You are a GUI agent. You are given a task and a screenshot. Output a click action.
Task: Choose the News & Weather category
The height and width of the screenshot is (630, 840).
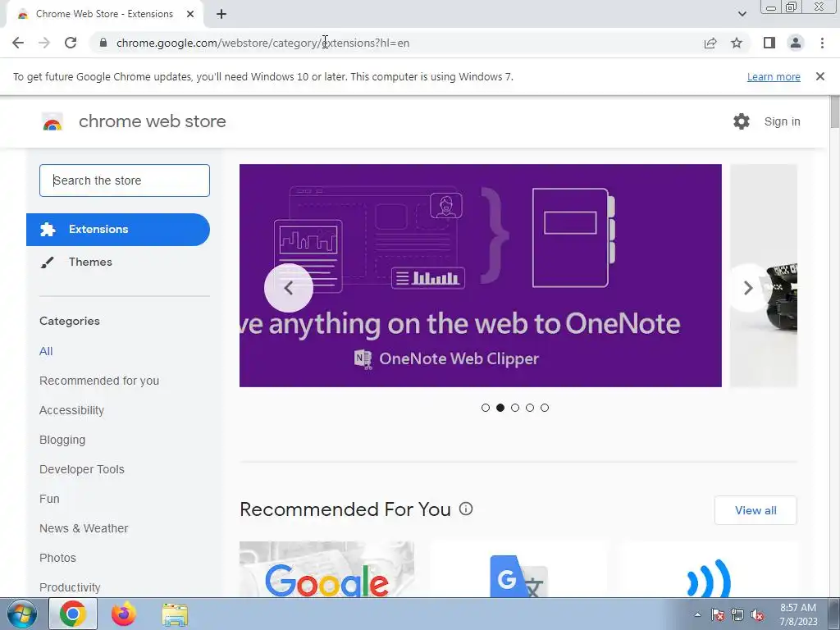click(x=84, y=528)
